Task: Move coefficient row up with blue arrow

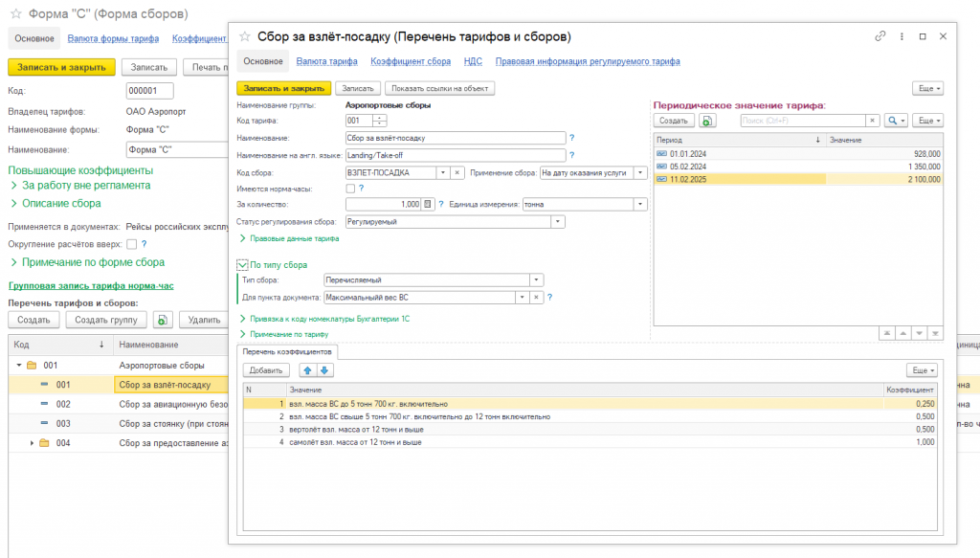Action: [x=307, y=370]
